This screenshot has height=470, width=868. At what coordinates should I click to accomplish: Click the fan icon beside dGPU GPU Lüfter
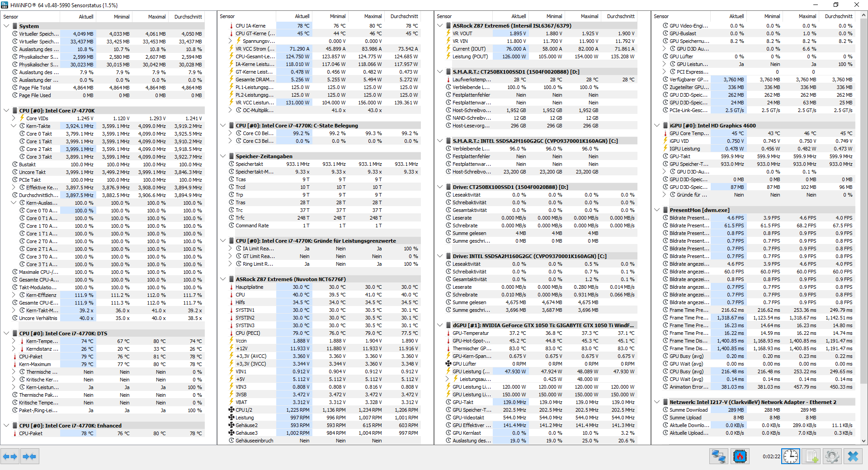[448, 364]
